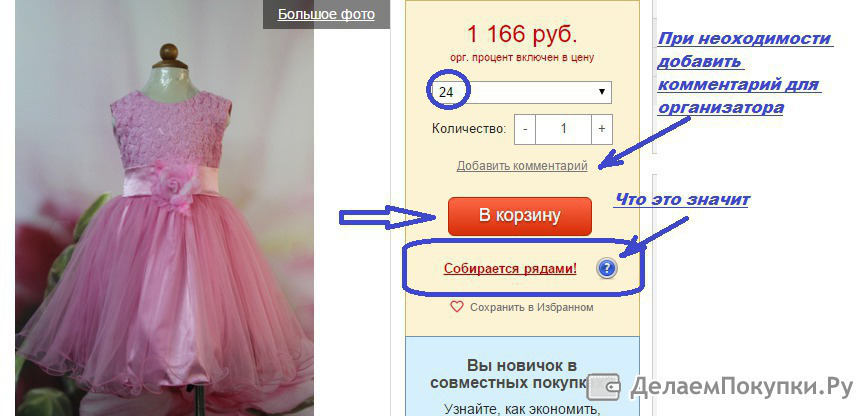867x416 pixels.
Task: Click the 1 166 руб. price
Action: 522,35
